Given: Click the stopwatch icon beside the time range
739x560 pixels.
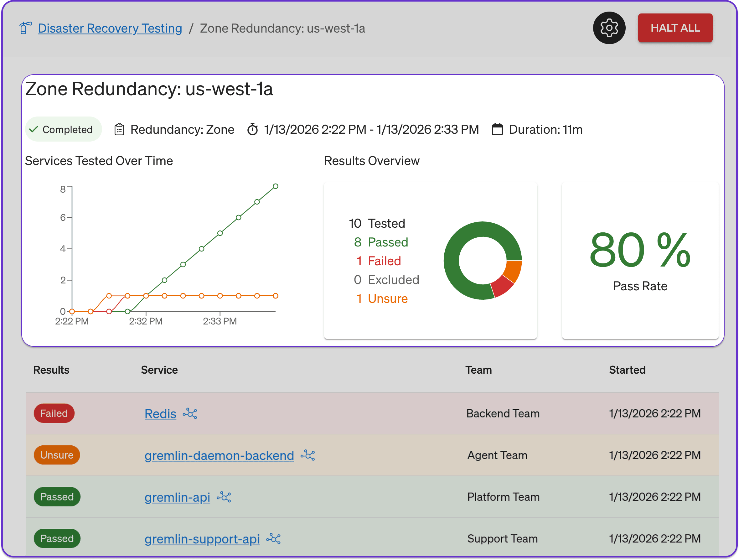Looking at the screenshot, I should click(x=253, y=129).
